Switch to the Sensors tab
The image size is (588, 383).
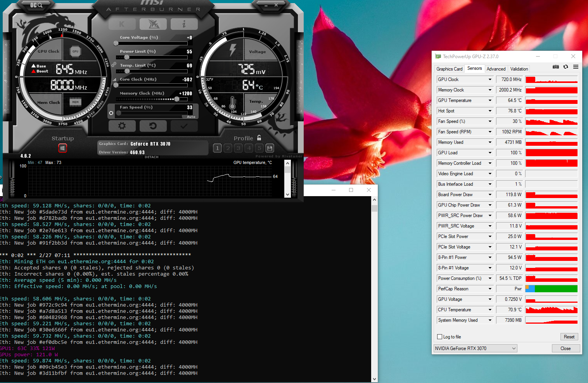(474, 68)
